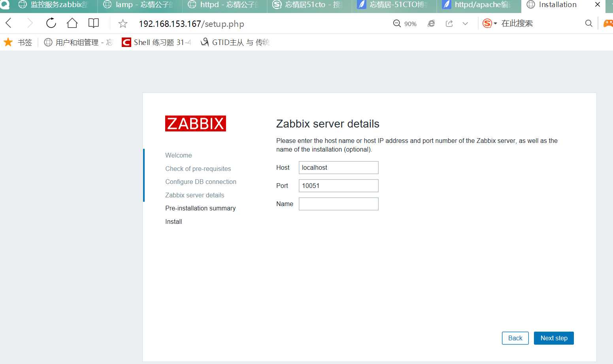Image resolution: width=613 pixels, height=364 pixels.
Task: Close the Installation tab
Action: (x=598, y=5)
